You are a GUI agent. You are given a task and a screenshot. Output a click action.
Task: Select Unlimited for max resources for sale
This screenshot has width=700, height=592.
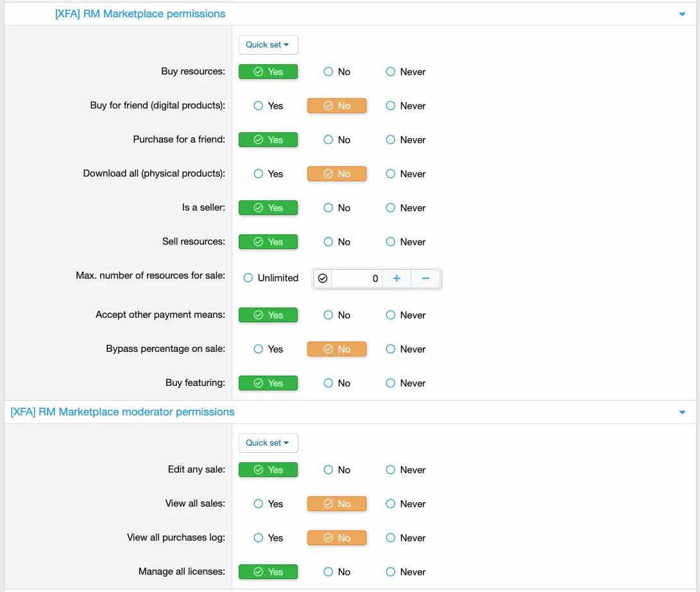[x=248, y=278]
